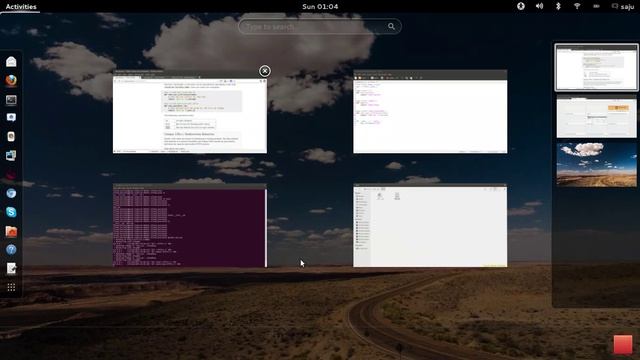The height and width of the screenshot is (360, 640).
Task: Click the Activities button in top bar
Action: coord(21,7)
